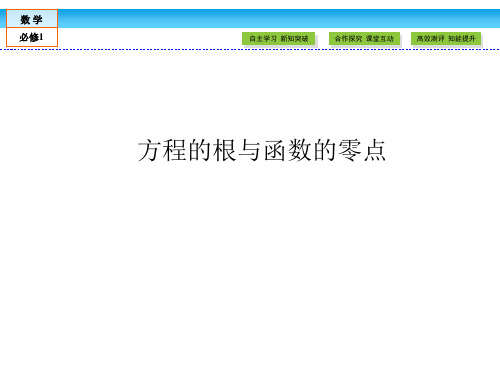Click the 必修1 label
500x375 pixels.
[32, 37]
